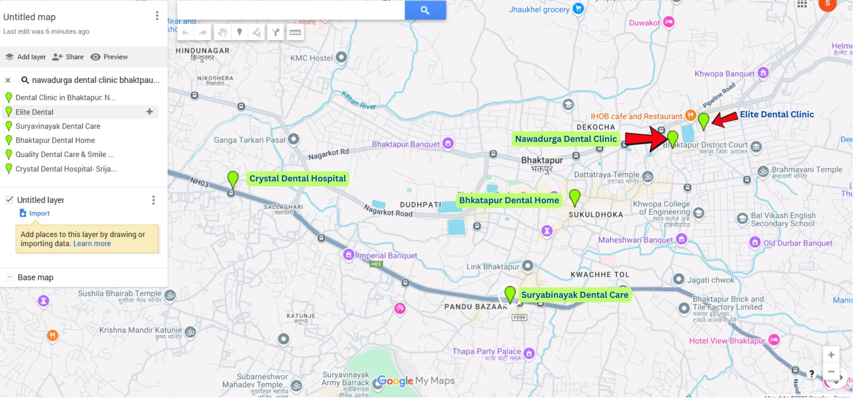
Task: Click the Sushila Bhairab Temple marker
Action: click(x=170, y=296)
